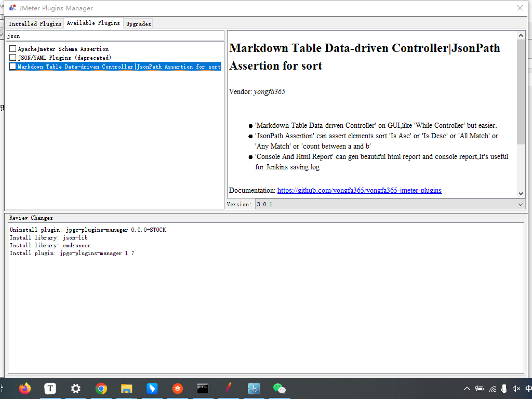Viewport: 532px width, 399px height.
Task: Click the JMeter Plugins Manager title icon
Action: (12, 8)
